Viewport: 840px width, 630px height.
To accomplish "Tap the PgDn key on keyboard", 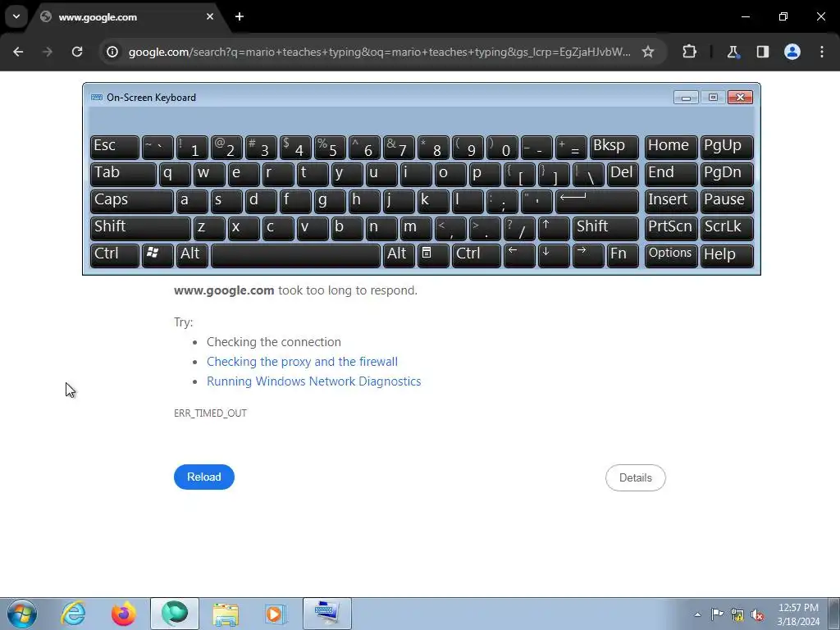I will 727,174.
